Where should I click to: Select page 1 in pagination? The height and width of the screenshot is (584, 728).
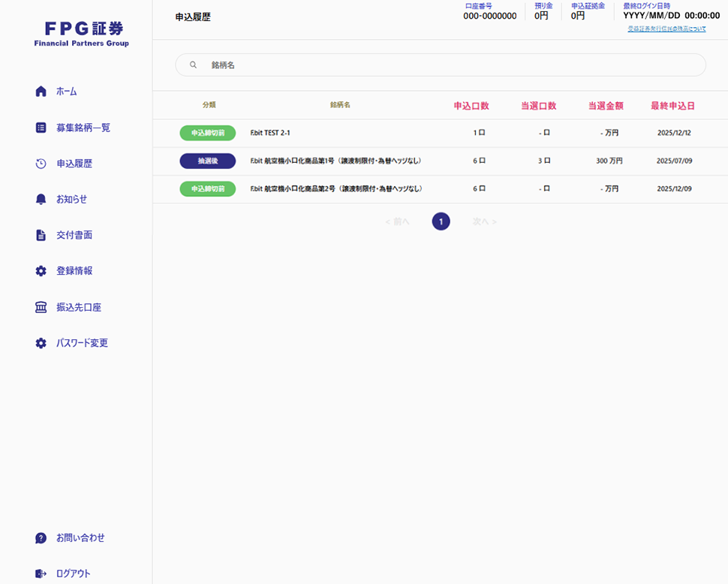click(441, 221)
